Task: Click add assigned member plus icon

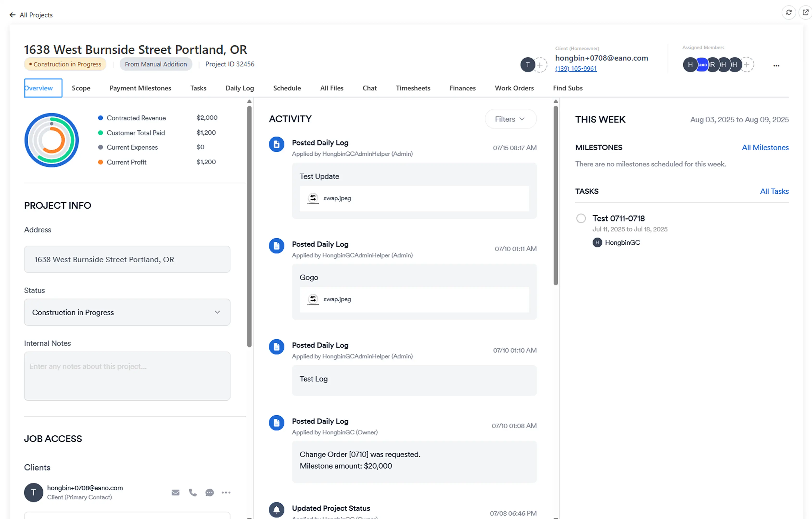Action: (747, 64)
